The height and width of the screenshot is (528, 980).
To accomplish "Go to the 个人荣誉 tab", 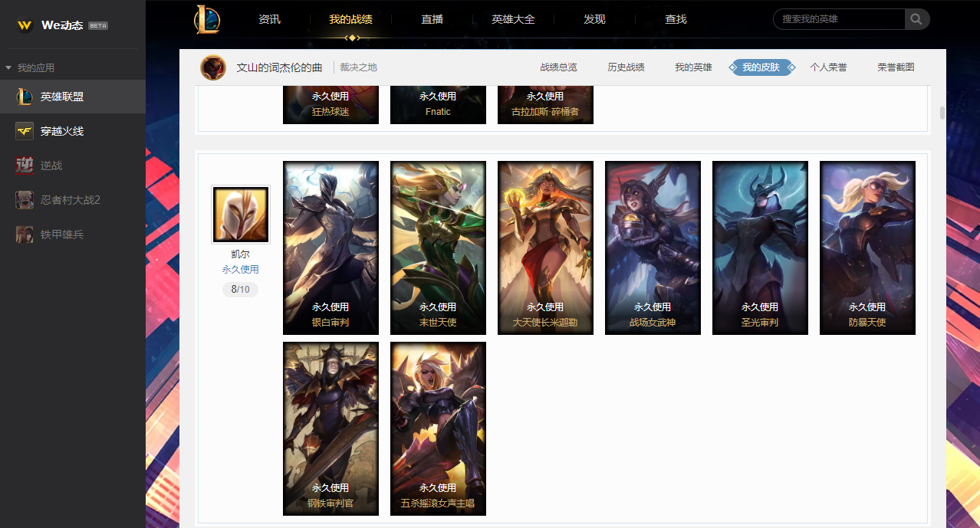I will click(828, 67).
